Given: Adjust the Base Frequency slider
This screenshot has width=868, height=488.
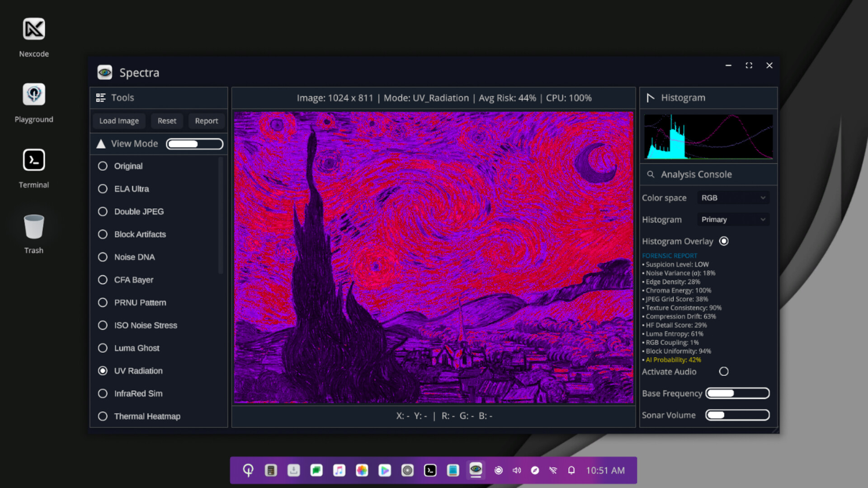Looking at the screenshot, I should [737, 393].
